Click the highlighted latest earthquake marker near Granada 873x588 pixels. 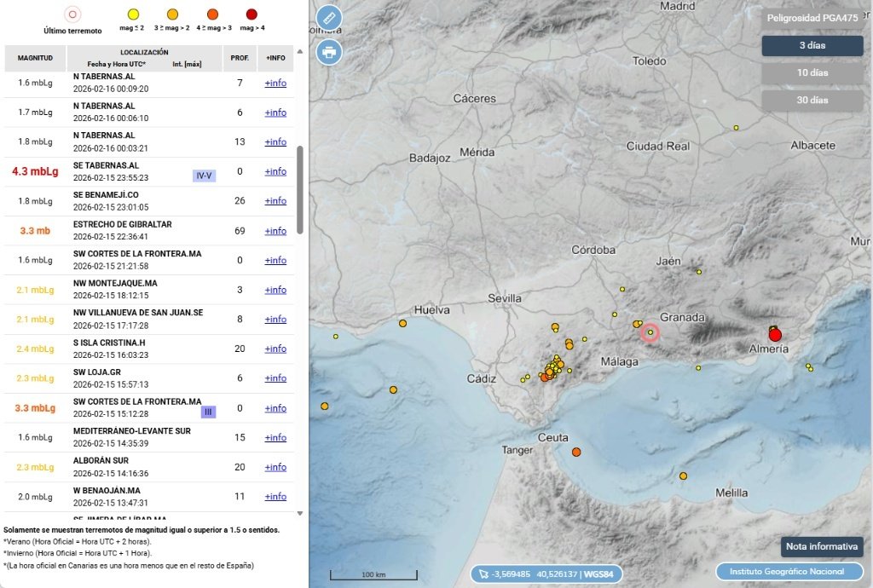tap(650, 334)
